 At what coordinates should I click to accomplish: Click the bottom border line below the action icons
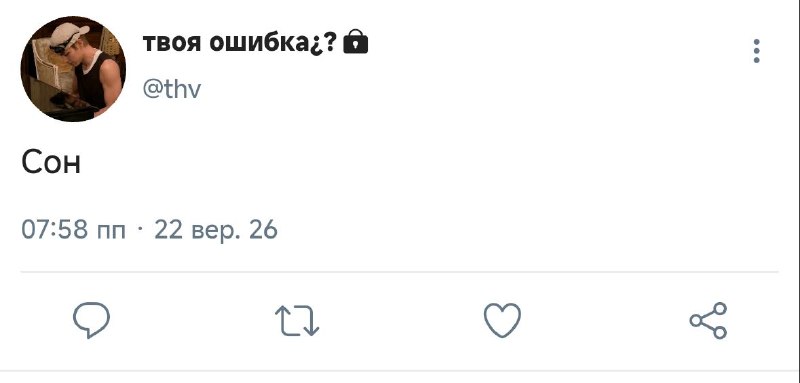click(x=400, y=371)
